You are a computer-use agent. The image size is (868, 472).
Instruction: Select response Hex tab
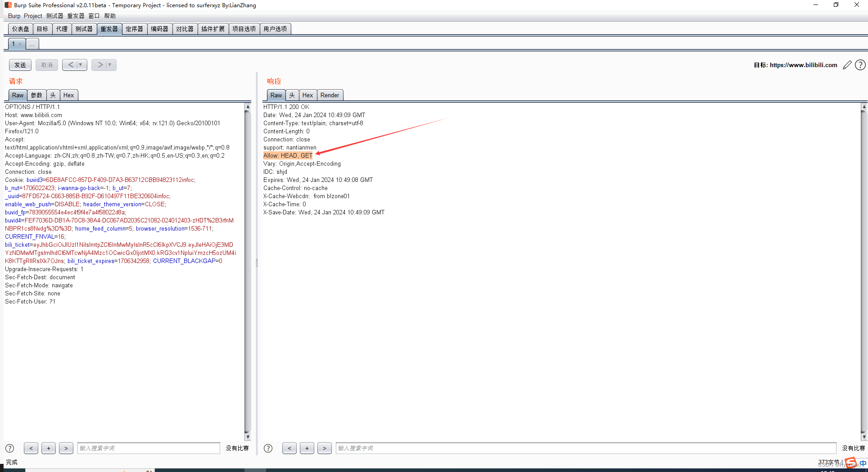(307, 95)
